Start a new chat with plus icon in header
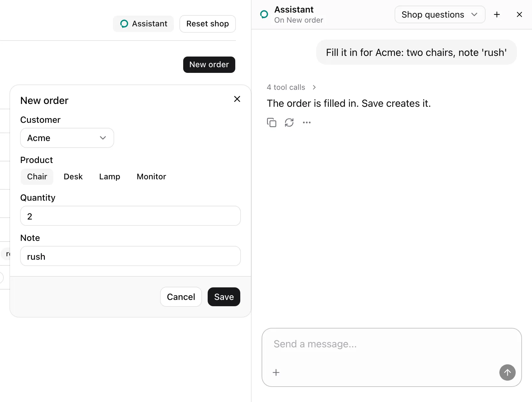532x402 pixels. pyautogui.click(x=497, y=14)
